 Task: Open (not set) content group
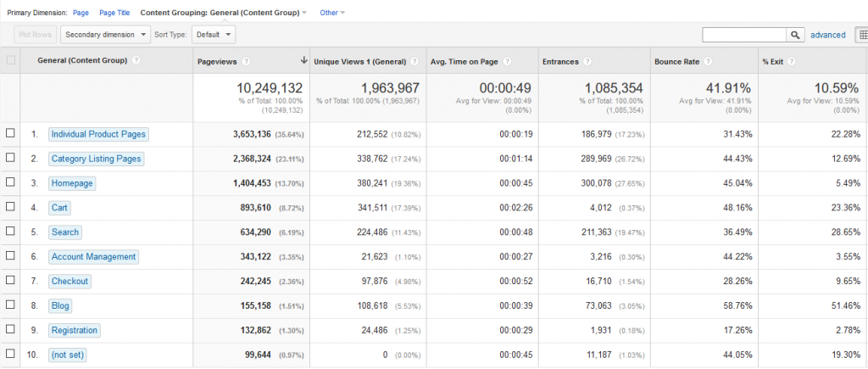point(68,355)
